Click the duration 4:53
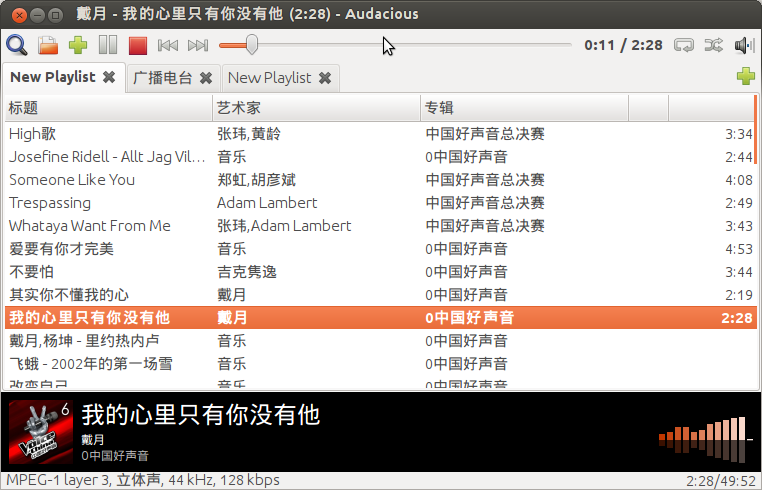Screen dimensions: 762x490 coord(739,249)
